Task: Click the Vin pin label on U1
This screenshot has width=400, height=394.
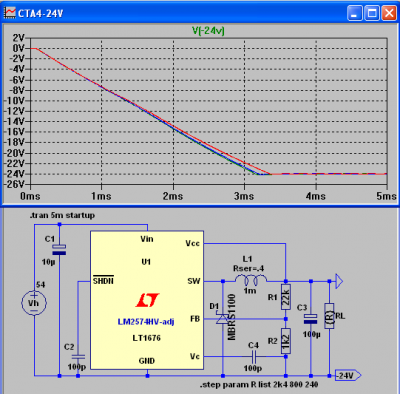Action: [x=147, y=239]
